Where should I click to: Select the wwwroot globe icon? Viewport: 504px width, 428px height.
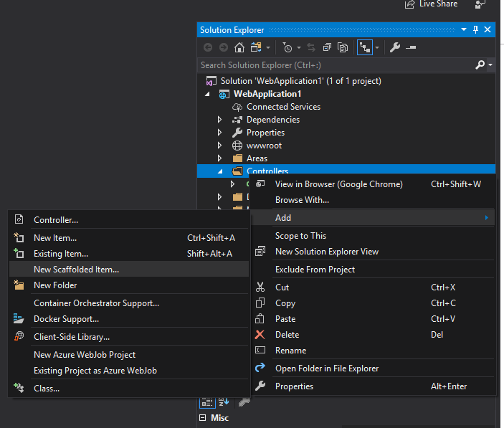[237, 146]
